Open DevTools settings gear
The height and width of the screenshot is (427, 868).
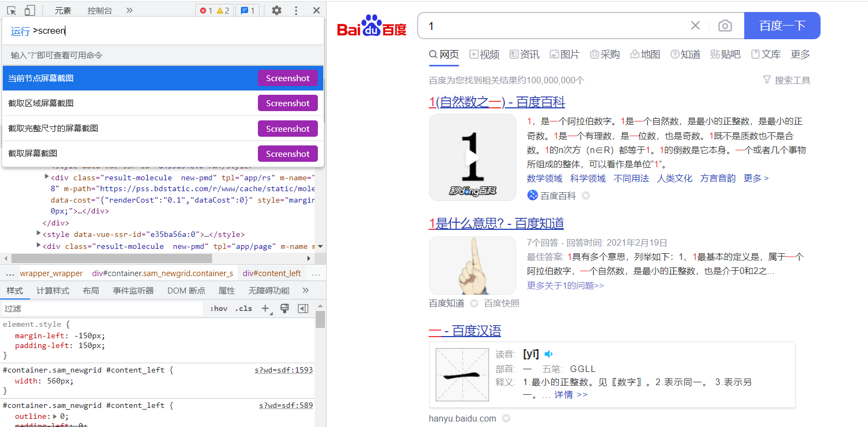click(276, 10)
